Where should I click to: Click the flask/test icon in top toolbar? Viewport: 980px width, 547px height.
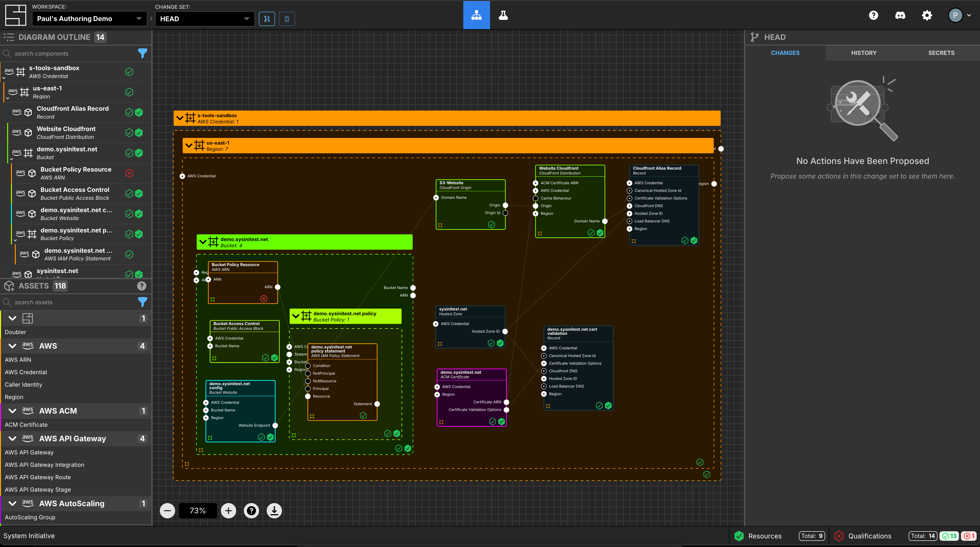click(503, 15)
